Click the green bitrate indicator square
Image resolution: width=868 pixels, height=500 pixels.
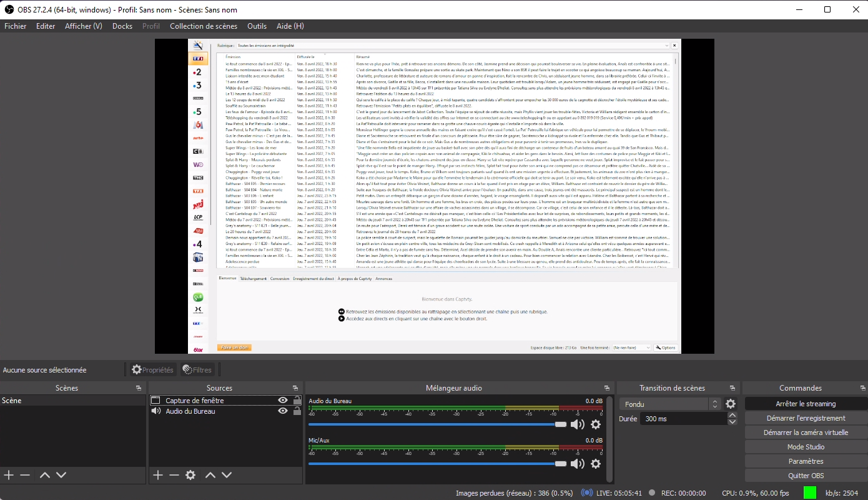click(x=810, y=492)
